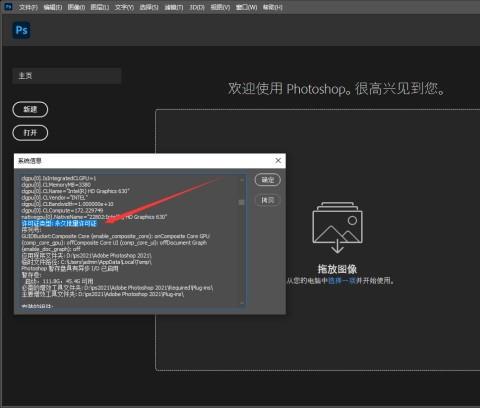This screenshot has height=409, width=480.
Task: Click the CLMemoryMB=3380 line
Action: 56,185
